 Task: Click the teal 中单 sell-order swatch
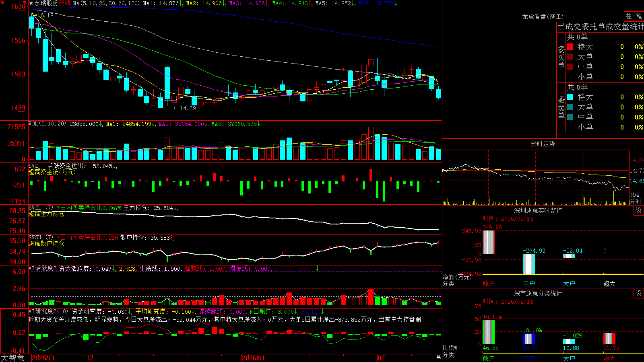click(x=570, y=117)
